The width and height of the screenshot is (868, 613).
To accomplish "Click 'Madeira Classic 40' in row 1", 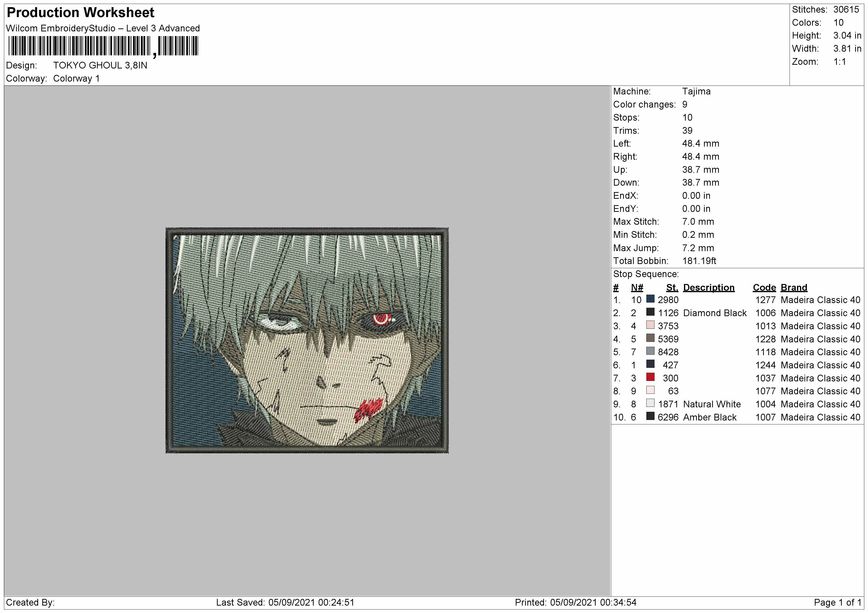I will 820,300.
